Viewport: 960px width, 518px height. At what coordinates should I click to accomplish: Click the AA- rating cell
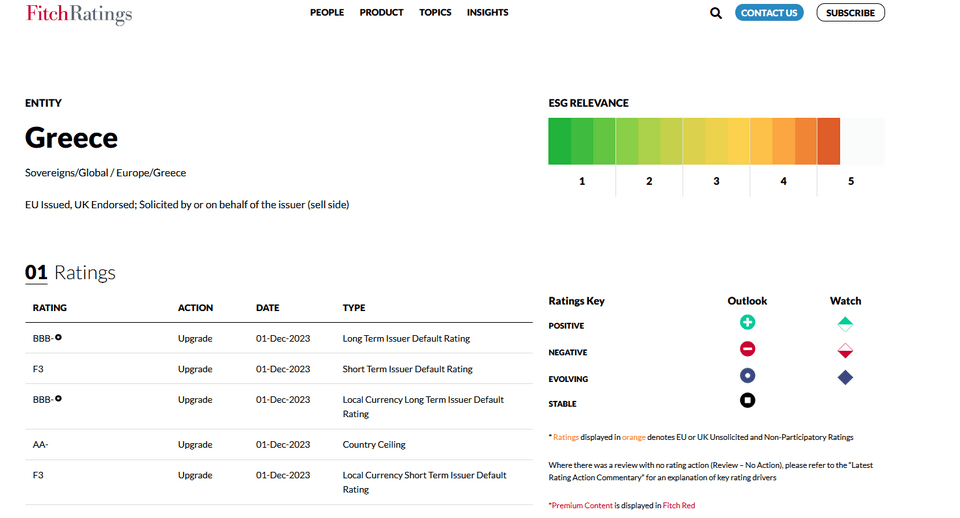click(40, 445)
